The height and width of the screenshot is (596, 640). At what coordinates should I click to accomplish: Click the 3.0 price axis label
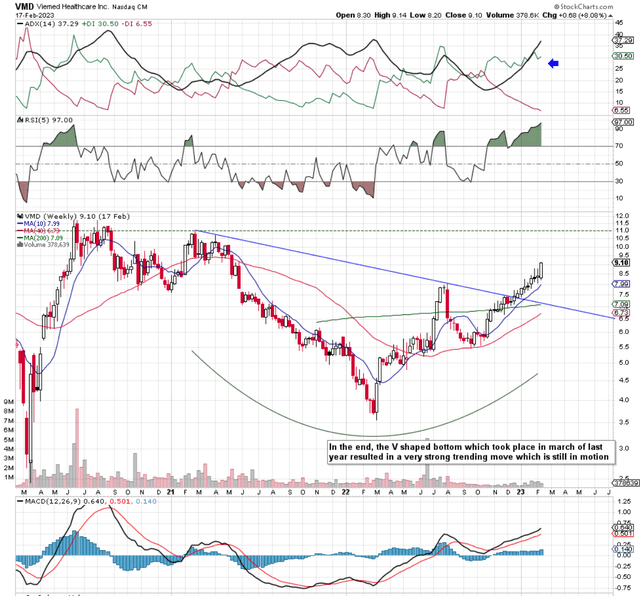(x=624, y=448)
